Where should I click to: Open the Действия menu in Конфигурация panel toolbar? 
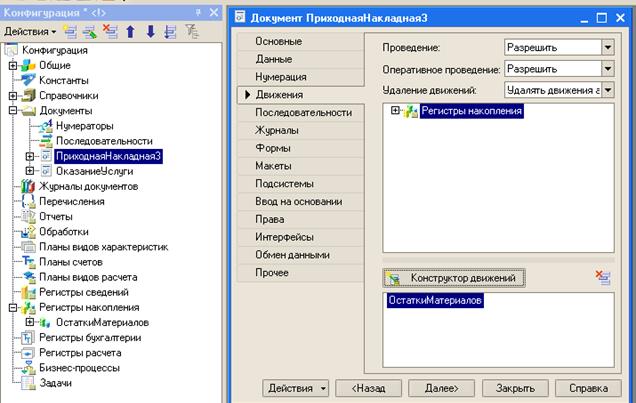click(x=30, y=32)
